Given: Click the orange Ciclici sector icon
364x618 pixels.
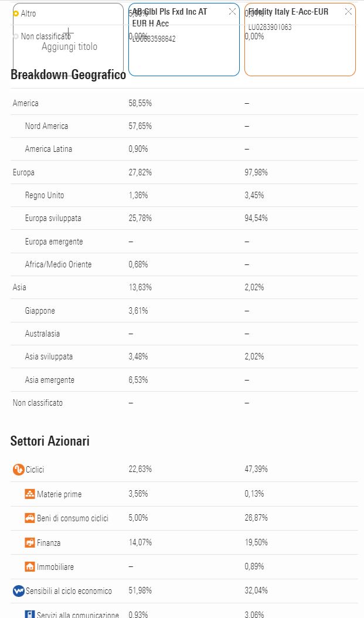Looking at the screenshot, I should 18,470.
